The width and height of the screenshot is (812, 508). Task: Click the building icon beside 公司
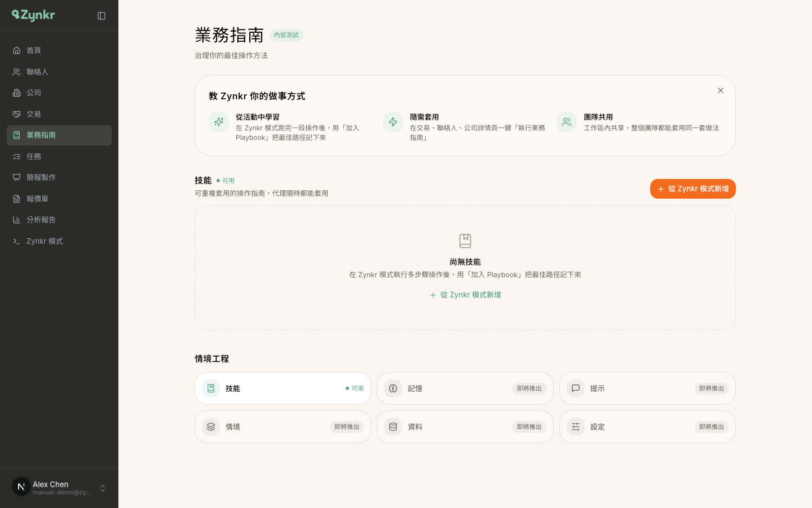(17, 93)
